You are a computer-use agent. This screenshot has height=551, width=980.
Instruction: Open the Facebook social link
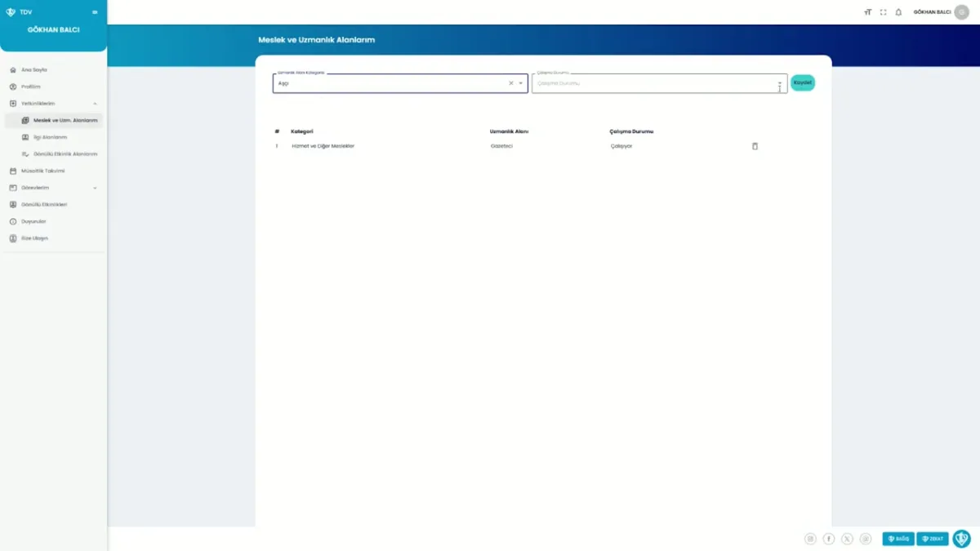829,539
